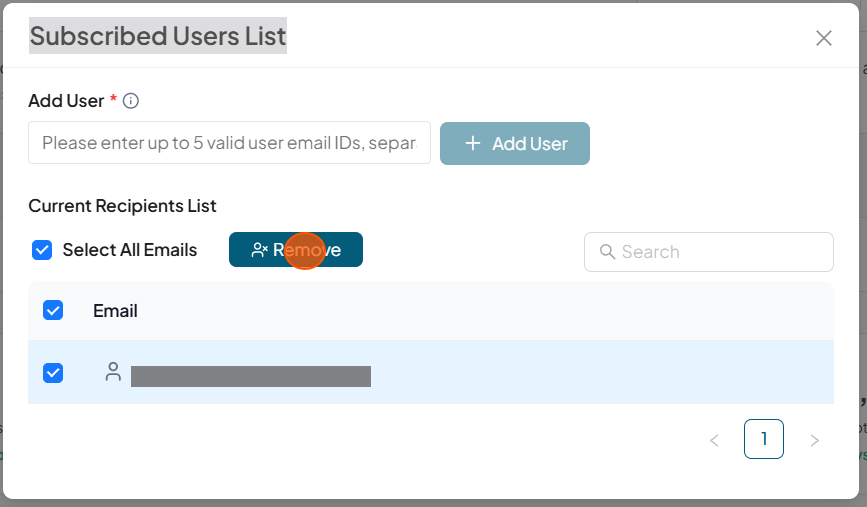Select page 1 in pagination
Viewport: 867px width, 507px height.
[764, 439]
